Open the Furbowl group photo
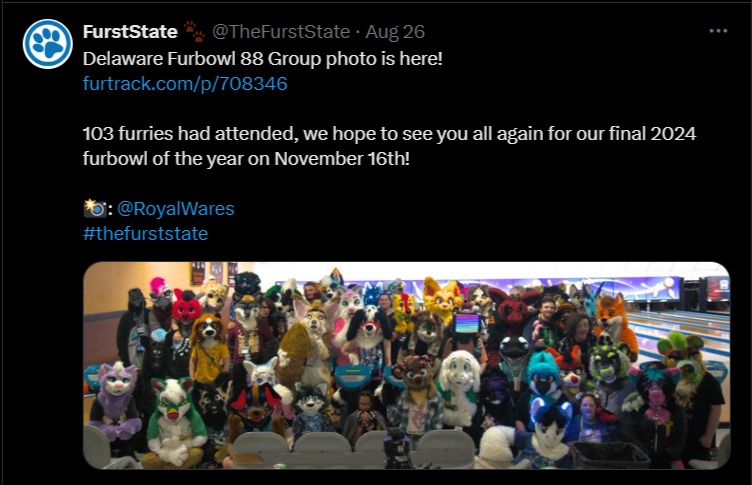 [407, 365]
